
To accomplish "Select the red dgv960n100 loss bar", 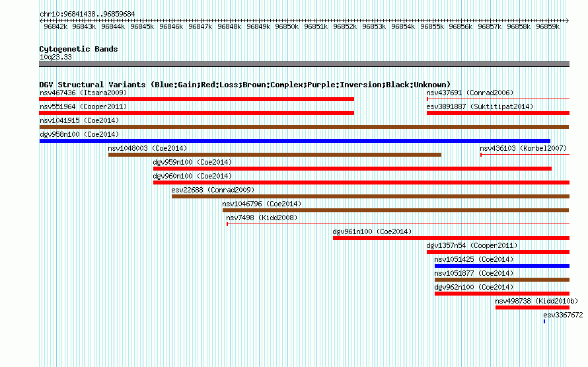I will 361,183.
